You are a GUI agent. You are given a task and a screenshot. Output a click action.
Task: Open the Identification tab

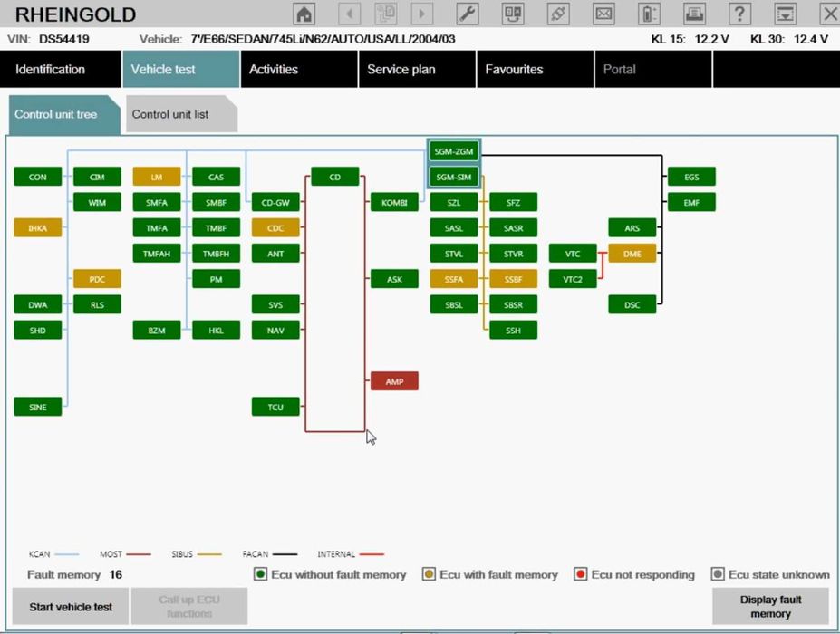(x=61, y=69)
